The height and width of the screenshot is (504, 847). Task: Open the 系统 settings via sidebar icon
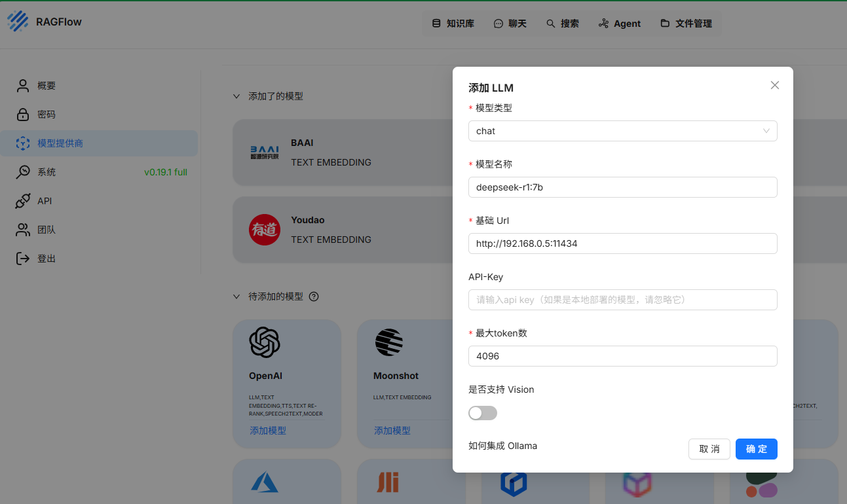(23, 171)
